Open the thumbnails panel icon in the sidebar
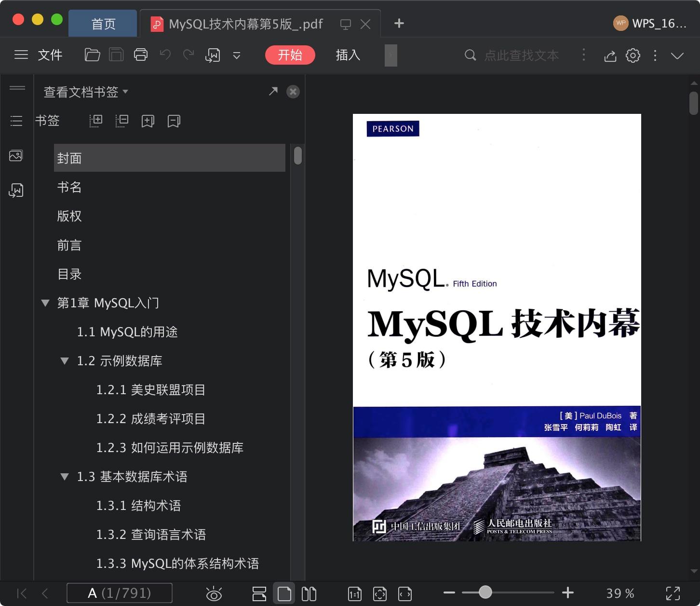700x606 pixels. (x=16, y=156)
